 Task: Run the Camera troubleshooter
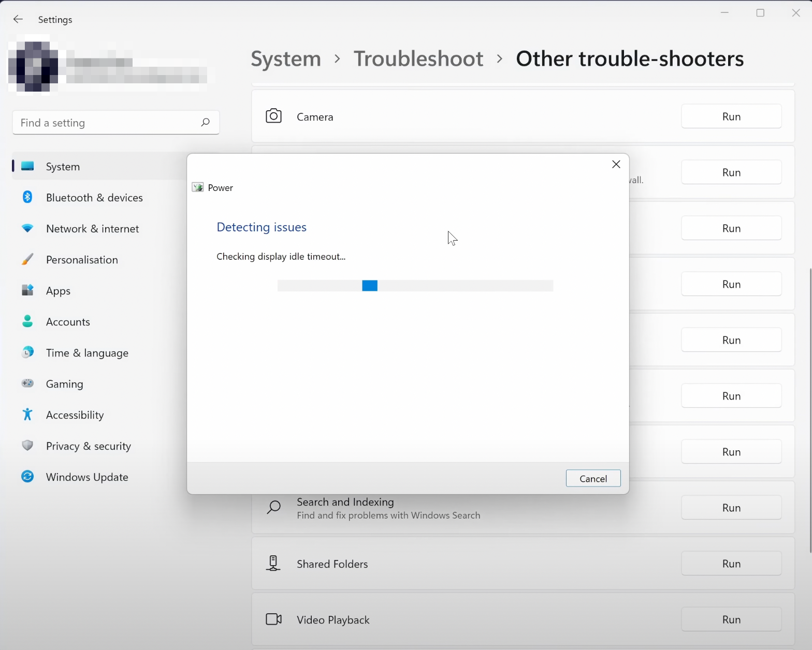pos(731,116)
